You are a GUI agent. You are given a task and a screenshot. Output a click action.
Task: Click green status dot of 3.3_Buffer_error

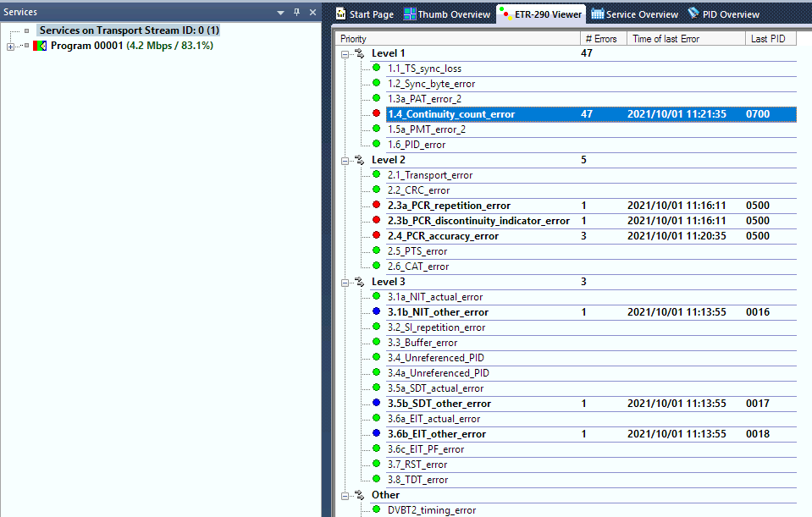coord(377,342)
